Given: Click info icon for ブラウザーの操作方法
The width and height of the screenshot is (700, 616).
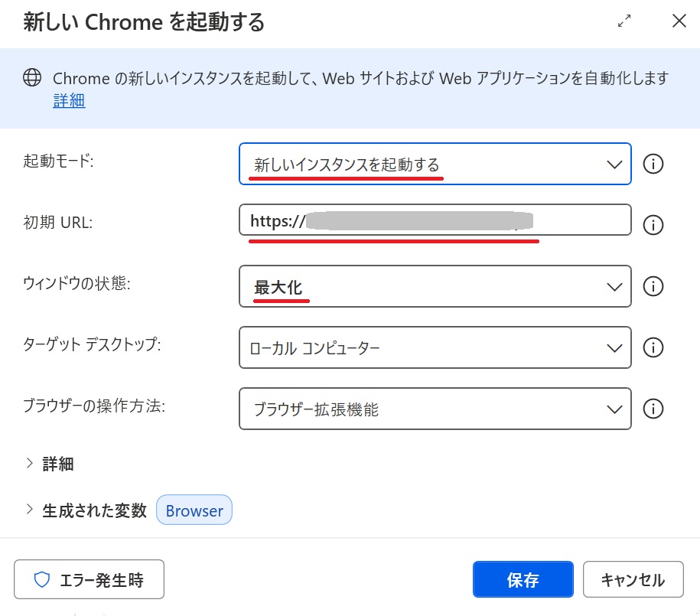Looking at the screenshot, I should pos(653,409).
